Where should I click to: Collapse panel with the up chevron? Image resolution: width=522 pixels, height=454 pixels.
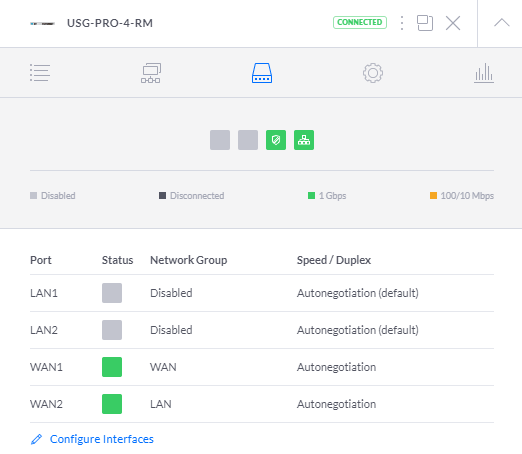(x=502, y=23)
